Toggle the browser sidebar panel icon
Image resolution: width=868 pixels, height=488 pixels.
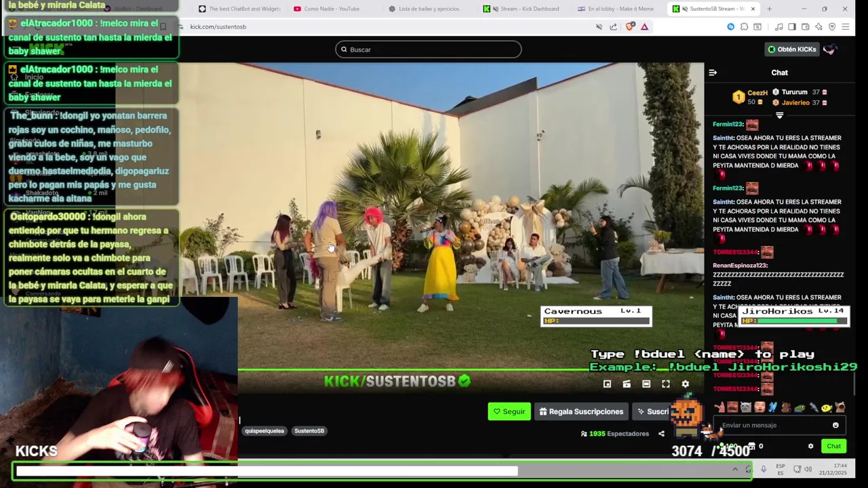pyautogui.click(x=792, y=26)
